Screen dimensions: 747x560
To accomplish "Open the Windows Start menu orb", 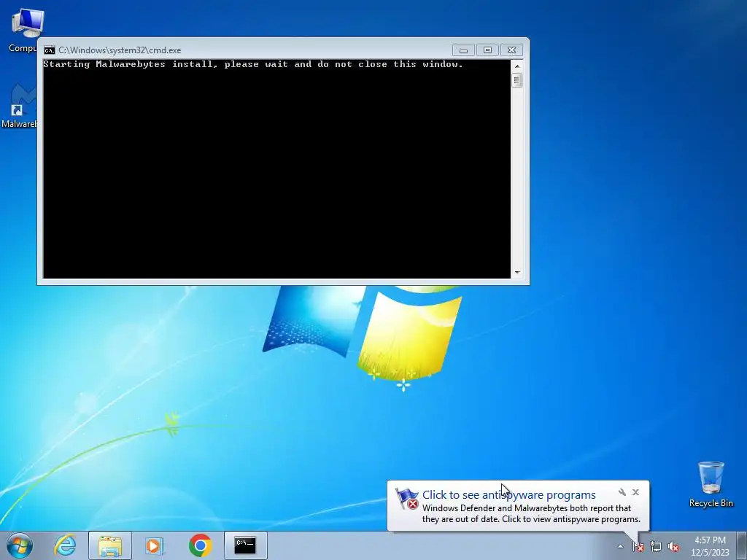I will coord(20,545).
